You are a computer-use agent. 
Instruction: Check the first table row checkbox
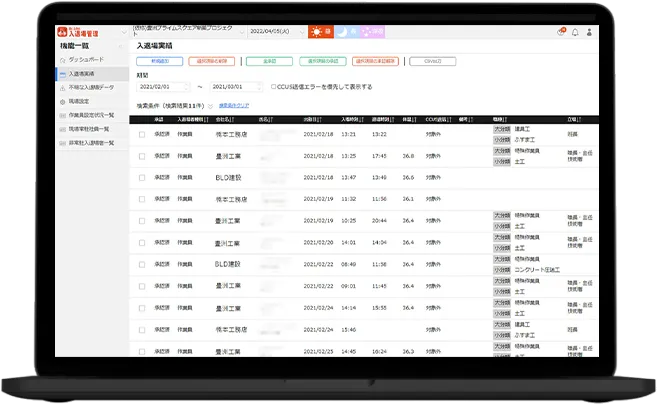142,133
